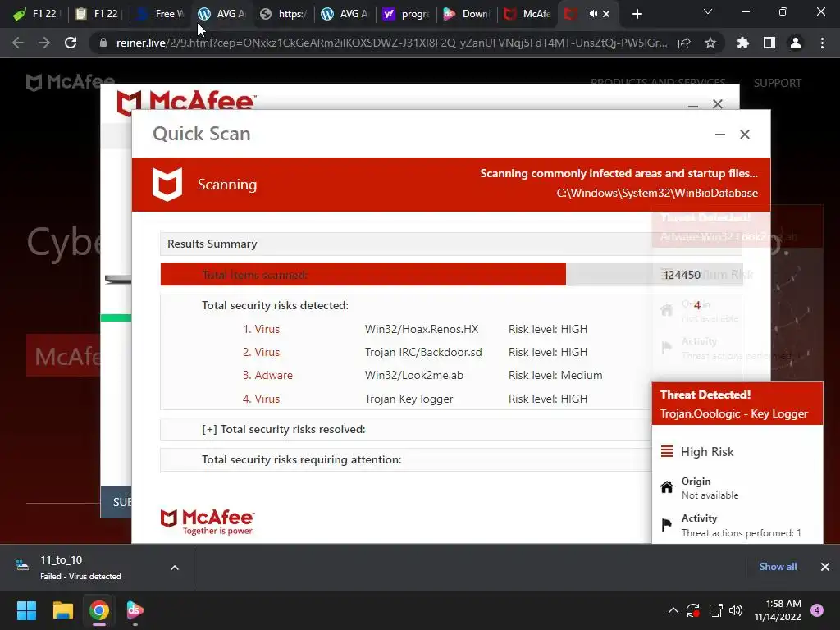Open Chrome extensions puzzle icon
Image resolution: width=840 pixels, height=630 pixels.
tap(743, 43)
